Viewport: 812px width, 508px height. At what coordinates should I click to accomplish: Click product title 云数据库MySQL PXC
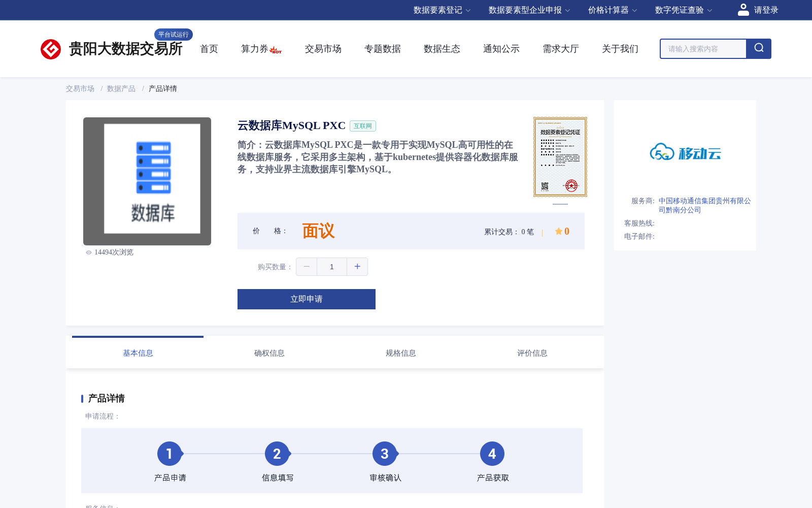[x=291, y=125]
